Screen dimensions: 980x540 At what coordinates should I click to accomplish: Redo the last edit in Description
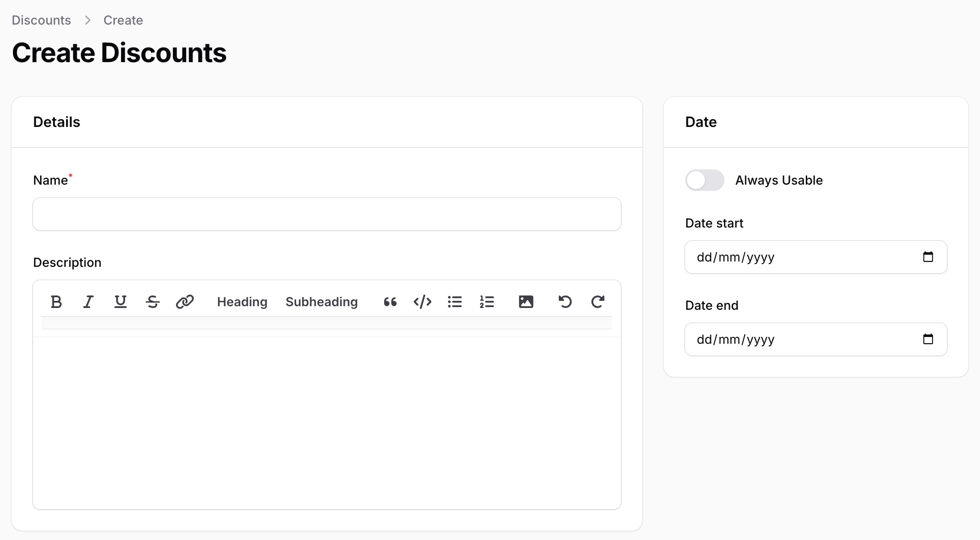click(598, 302)
